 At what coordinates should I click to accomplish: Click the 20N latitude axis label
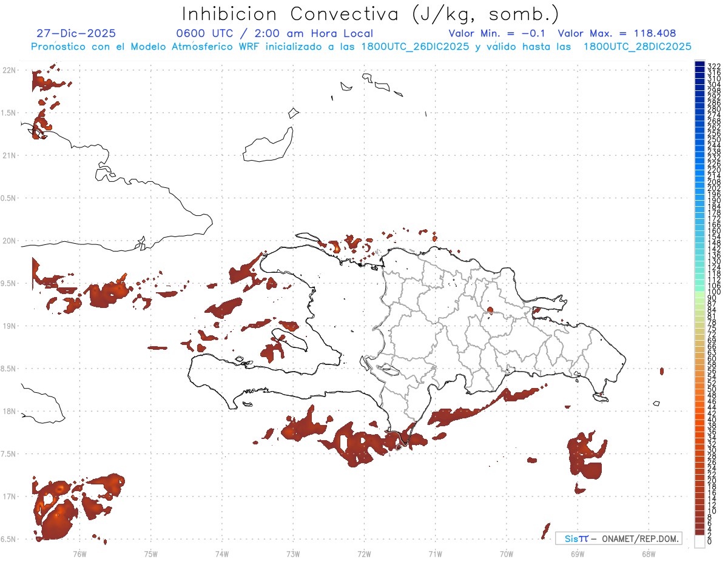pyautogui.click(x=10, y=241)
